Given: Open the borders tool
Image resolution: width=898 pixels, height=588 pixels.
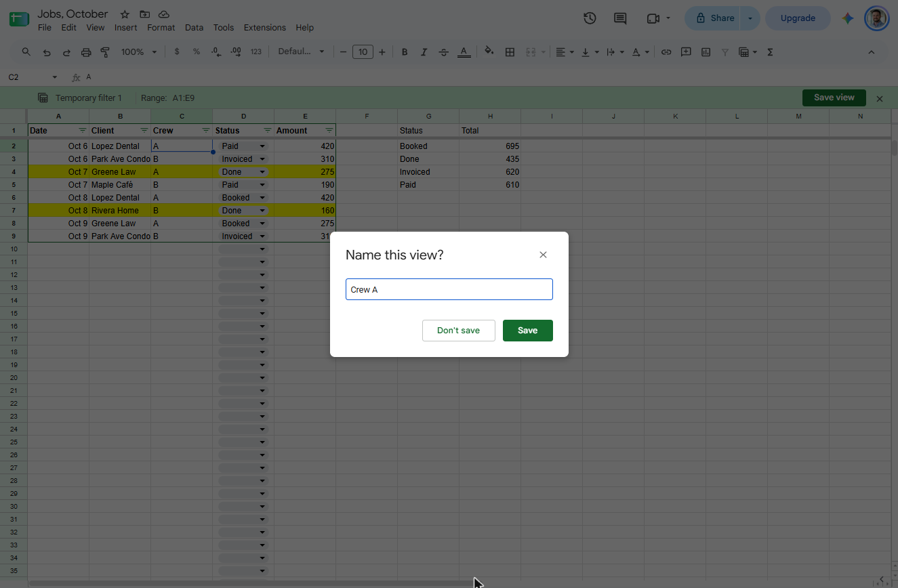Looking at the screenshot, I should (510, 52).
